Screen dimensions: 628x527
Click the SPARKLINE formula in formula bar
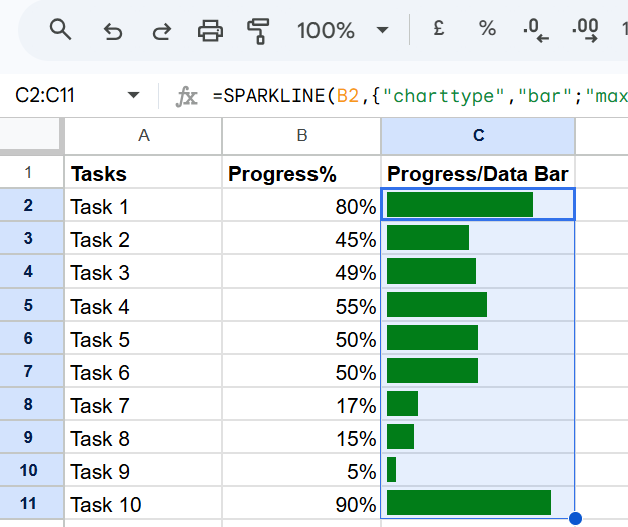tap(420, 96)
